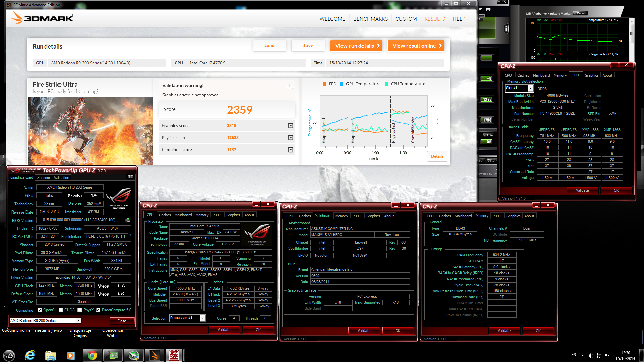
Task: Toggle the DirectCompute 5.0 checkbox
Action: coord(98,310)
